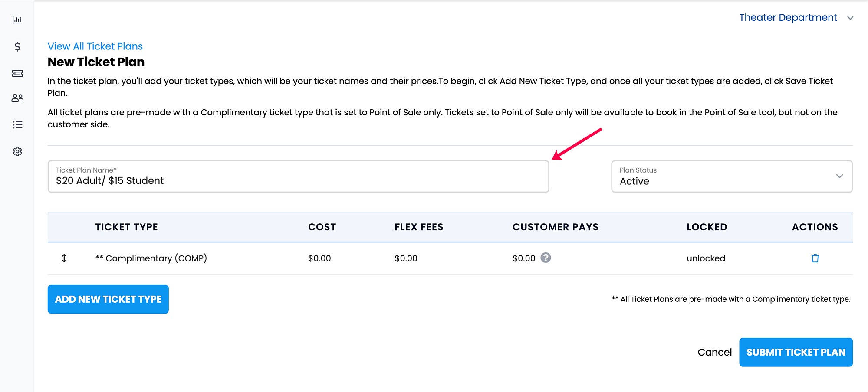
Task: Grab the reorder arrows on Complimentary row
Action: pos(64,258)
